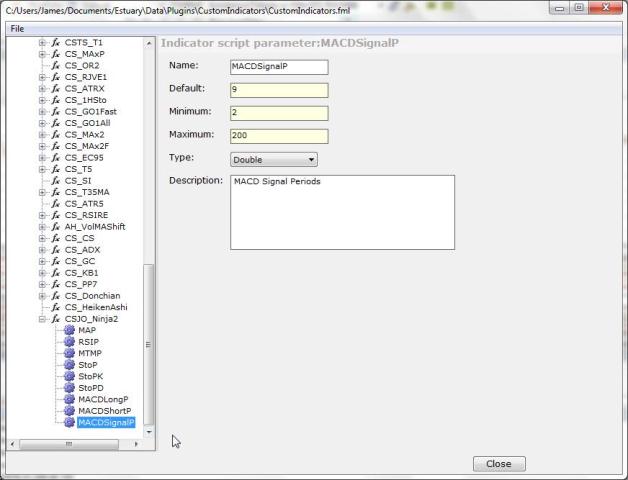Click the Description text area

pos(342,212)
